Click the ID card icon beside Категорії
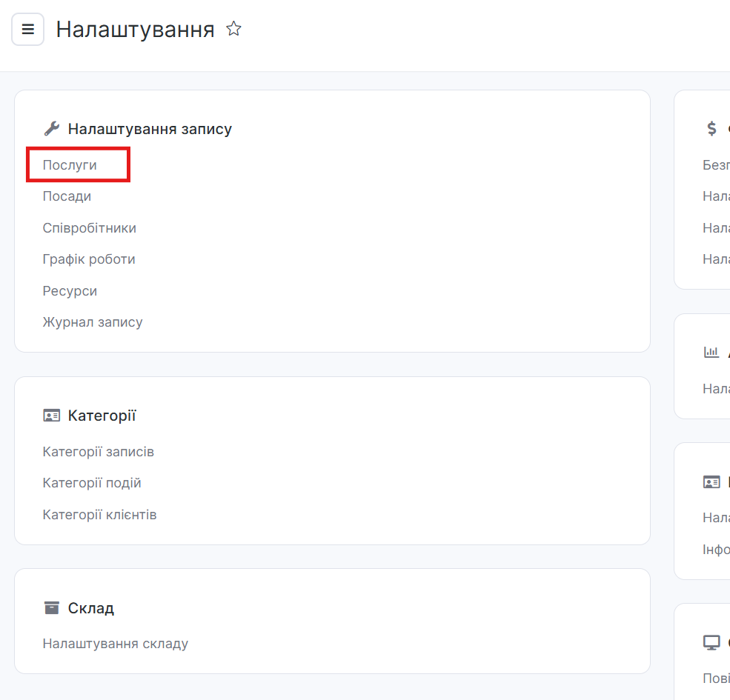The image size is (730, 700). 51,416
